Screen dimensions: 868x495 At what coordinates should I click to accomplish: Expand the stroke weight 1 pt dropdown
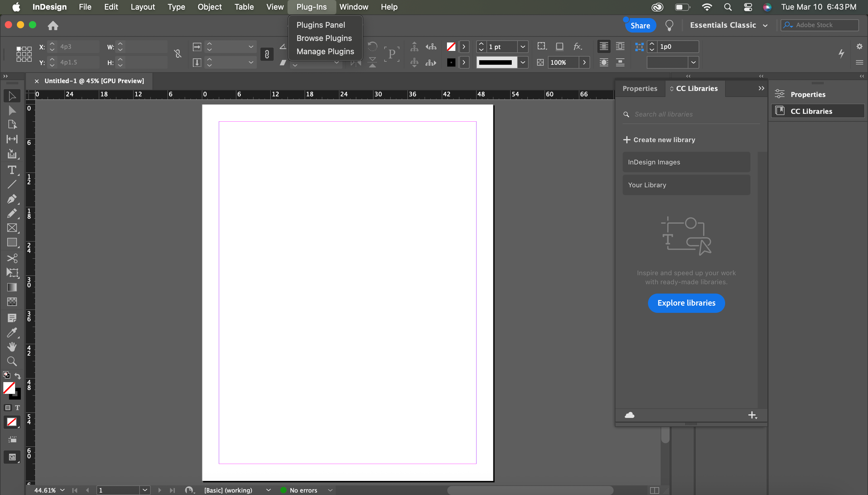(x=523, y=47)
